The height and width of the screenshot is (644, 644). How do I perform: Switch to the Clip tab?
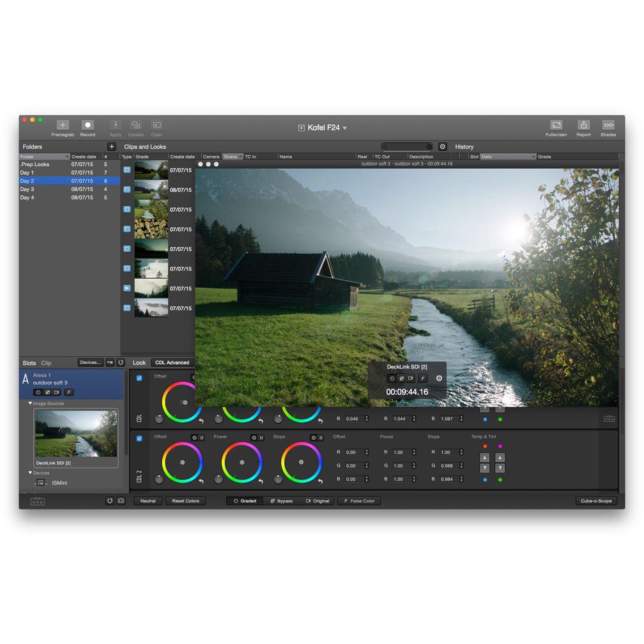pyautogui.click(x=45, y=363)
